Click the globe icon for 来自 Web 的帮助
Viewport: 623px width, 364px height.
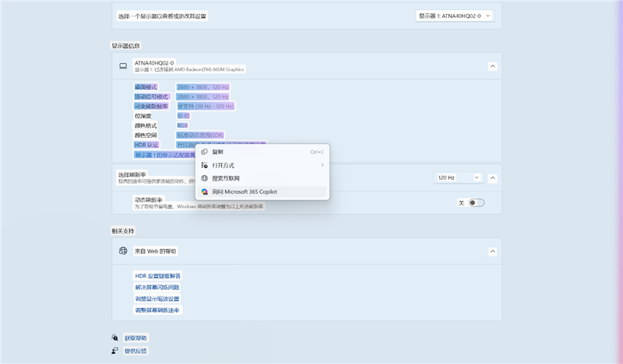(x=123, y=251)
